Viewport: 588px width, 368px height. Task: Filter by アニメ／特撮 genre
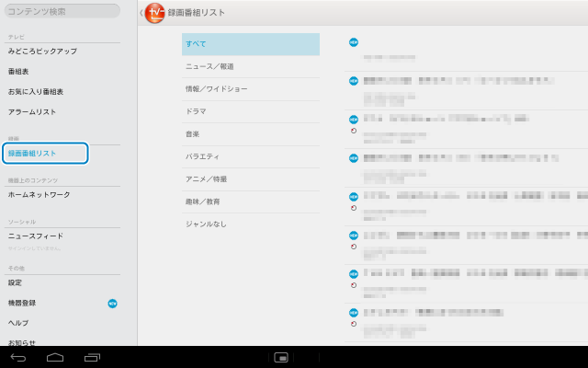250,178
